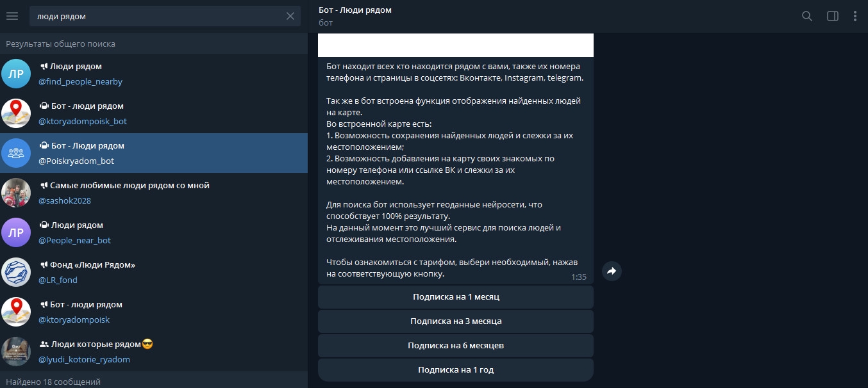Select the @Poiskryadom_bot chat result

coord(154,153)
